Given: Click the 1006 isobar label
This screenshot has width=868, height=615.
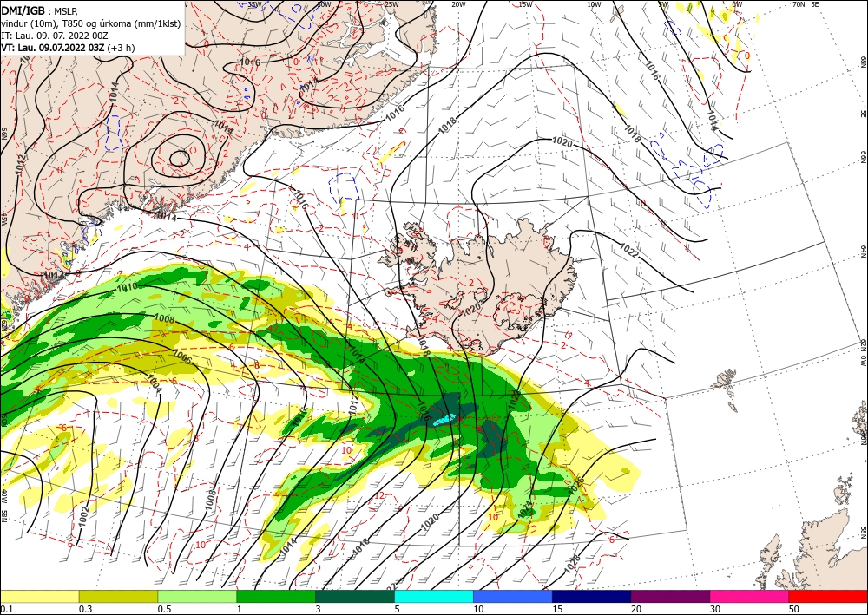Looking at the screenshot, I should (181, 357).
